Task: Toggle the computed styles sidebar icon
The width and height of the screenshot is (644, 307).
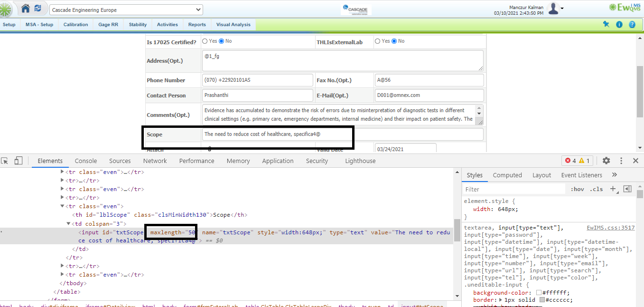Action: [627, 189]
